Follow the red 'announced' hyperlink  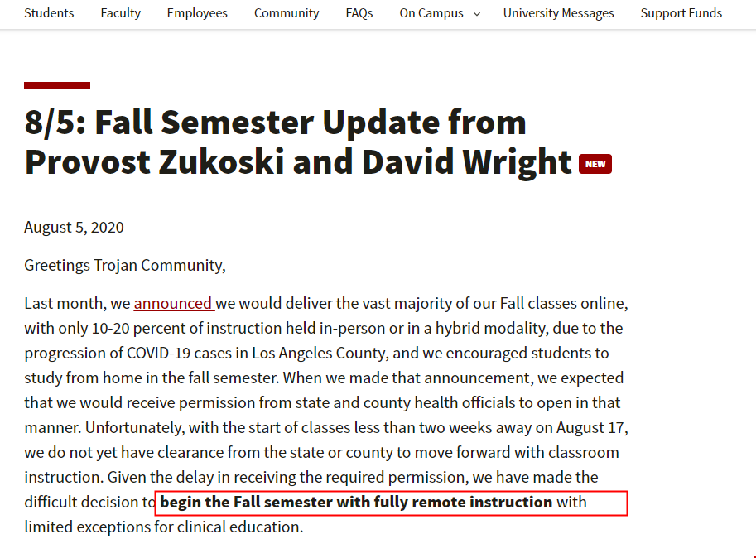tap(172, 304)
